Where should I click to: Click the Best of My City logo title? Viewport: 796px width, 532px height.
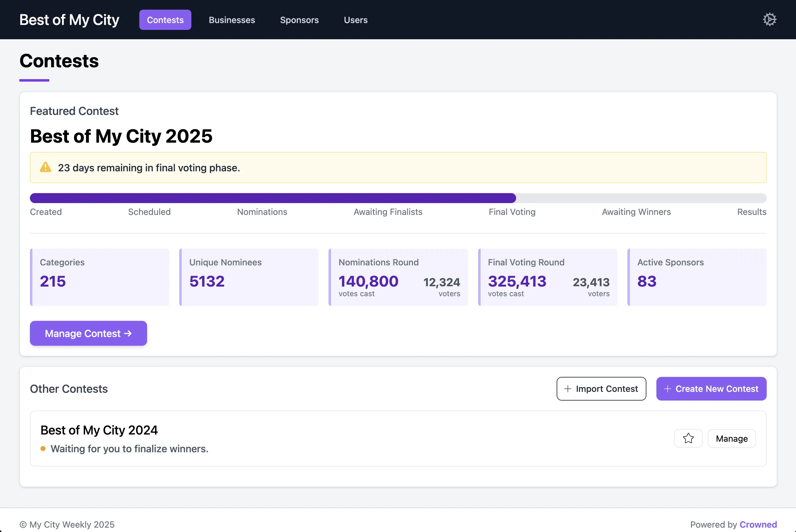69,20
